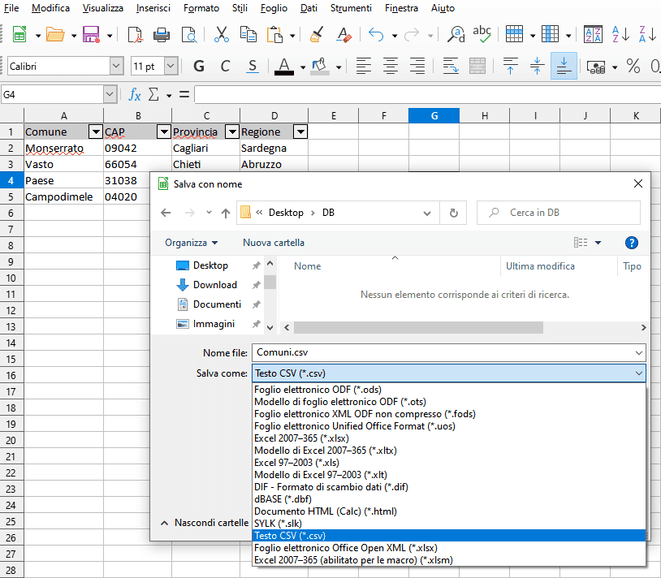This screenshot has height=578, width=661.
Task: Toggle bold G formatting button
Action: coord(198,67)
